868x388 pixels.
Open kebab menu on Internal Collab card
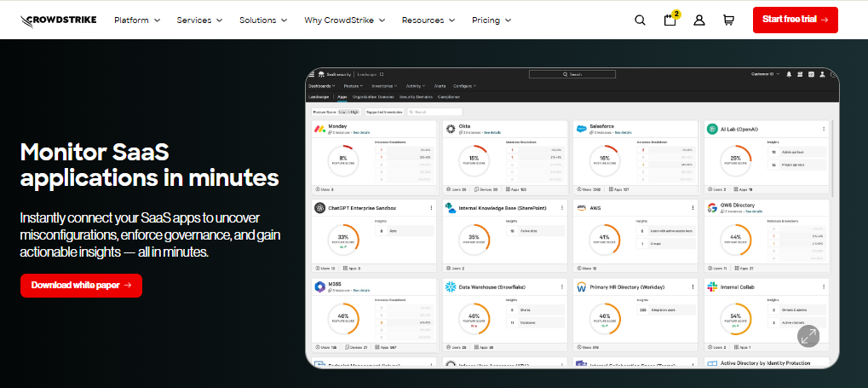point(824,287)
